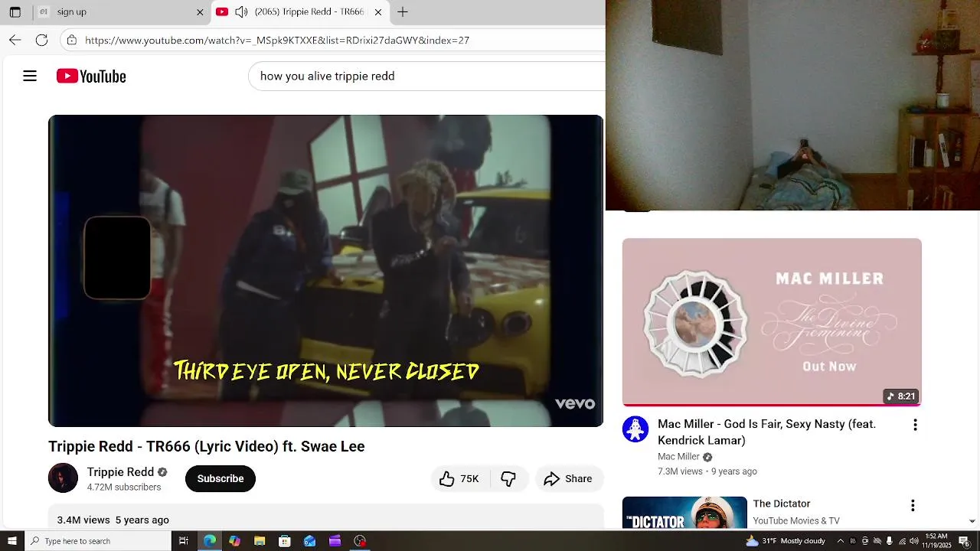980x551 pixels.
Task: Subscribe to Trippie Redd
Action: (220, 478)
